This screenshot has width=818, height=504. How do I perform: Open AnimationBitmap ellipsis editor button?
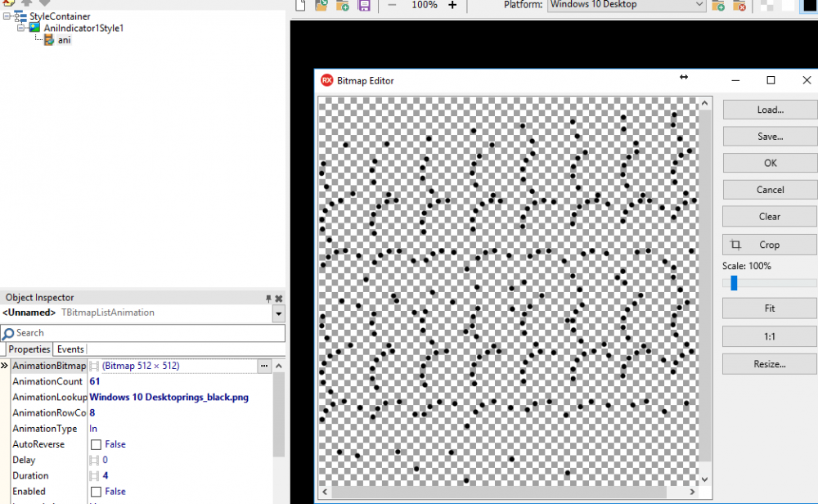[264, 366]
